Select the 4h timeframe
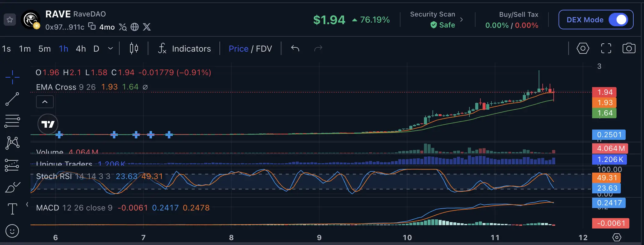This screenshot has width=644, height=245. click(81, 49)
